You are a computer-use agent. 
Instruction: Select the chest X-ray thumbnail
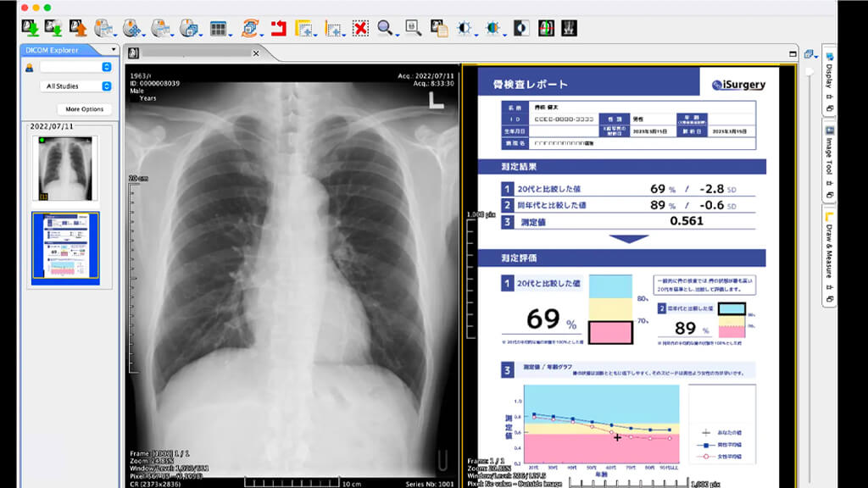65,168
